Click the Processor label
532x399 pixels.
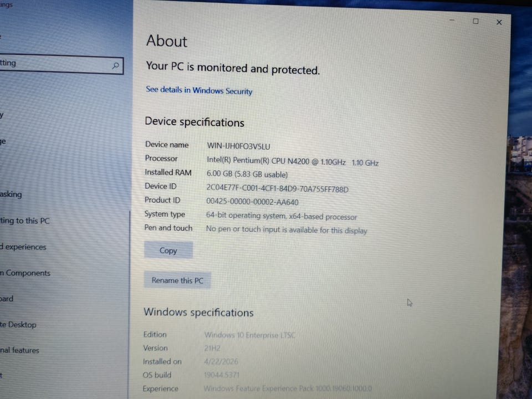pyautogui.click(x=161, y=158)
